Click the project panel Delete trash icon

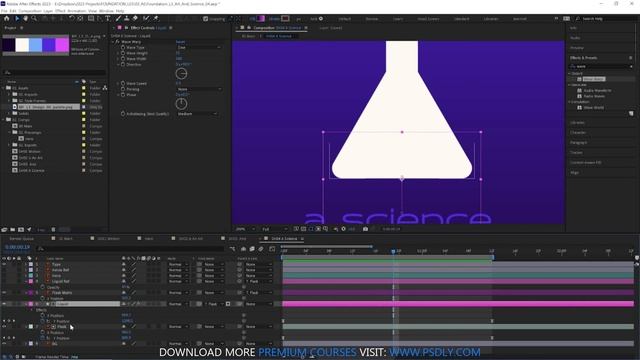click(x=53, y=230)
